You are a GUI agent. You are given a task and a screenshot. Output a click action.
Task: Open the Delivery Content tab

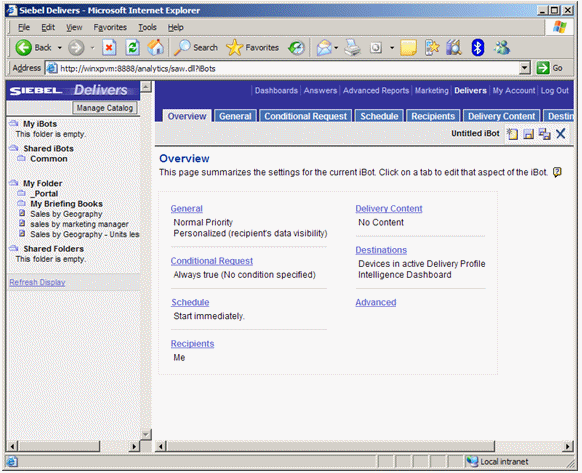(x=501, y=116)
